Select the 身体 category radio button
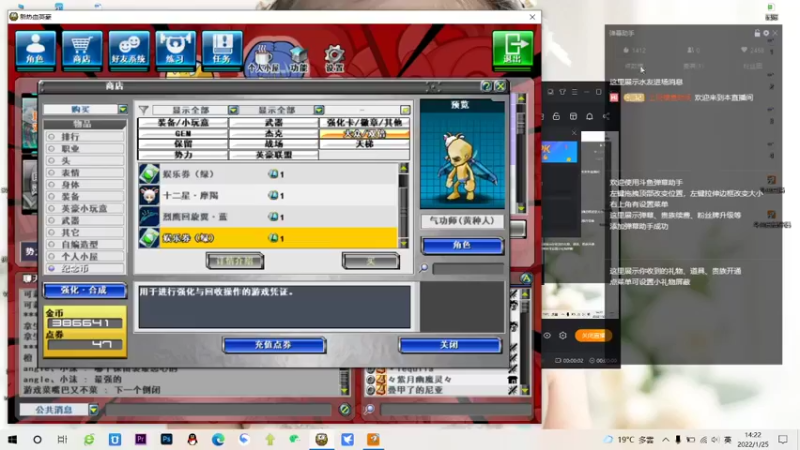The width and height of the screenshot is (800, 450). pyautogui.click(x=52, y=185)
